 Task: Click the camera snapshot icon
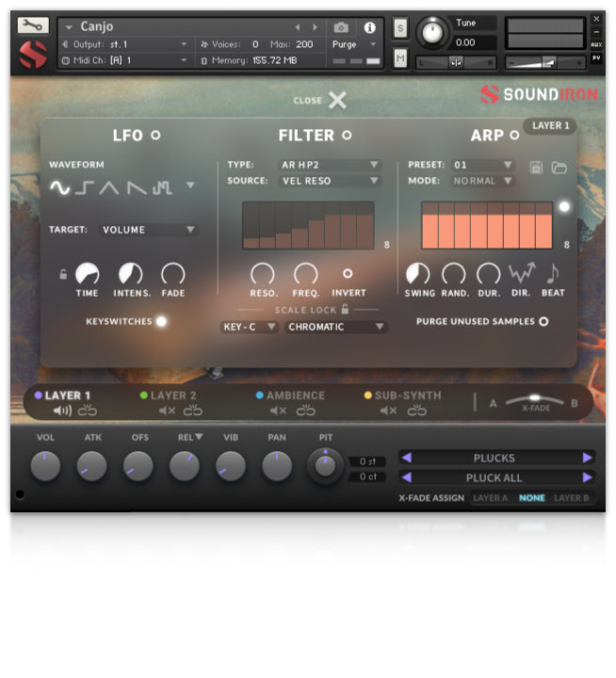341,28
